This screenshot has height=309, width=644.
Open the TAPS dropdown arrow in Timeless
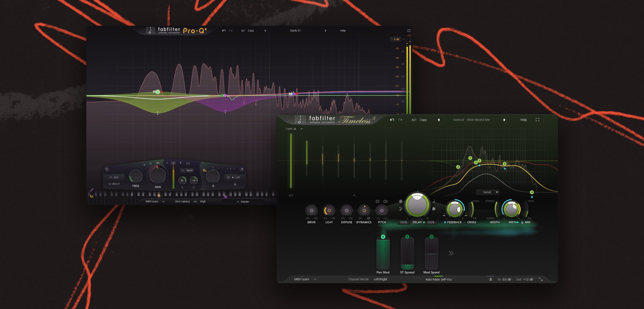click(x=301, y=129)
